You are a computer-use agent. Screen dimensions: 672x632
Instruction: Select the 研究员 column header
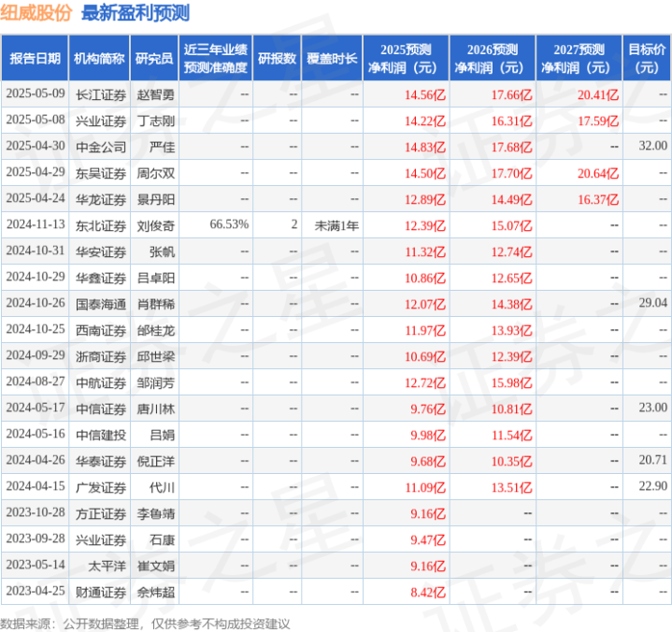(x=154, y=58)
